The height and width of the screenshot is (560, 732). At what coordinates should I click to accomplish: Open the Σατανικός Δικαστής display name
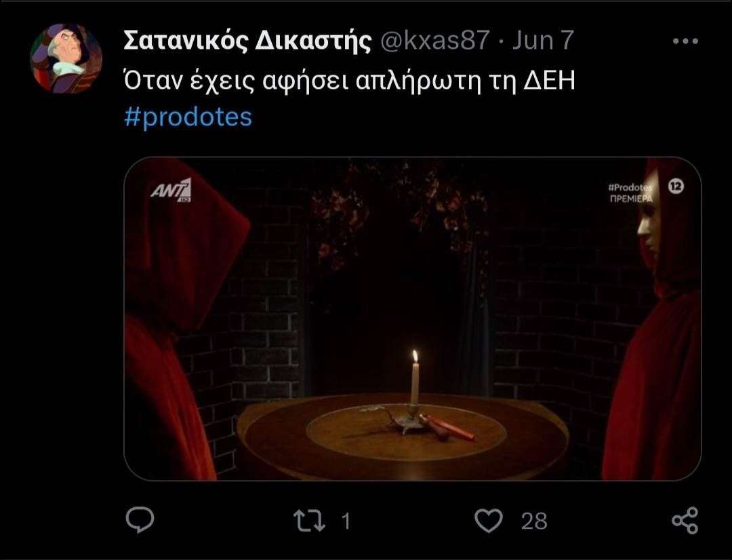(247, 41)
